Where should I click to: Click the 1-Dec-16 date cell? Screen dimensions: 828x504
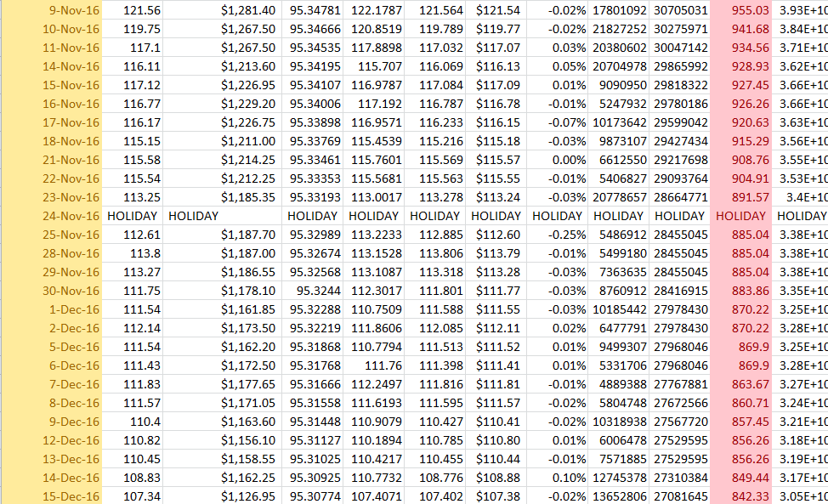point(73,309)
